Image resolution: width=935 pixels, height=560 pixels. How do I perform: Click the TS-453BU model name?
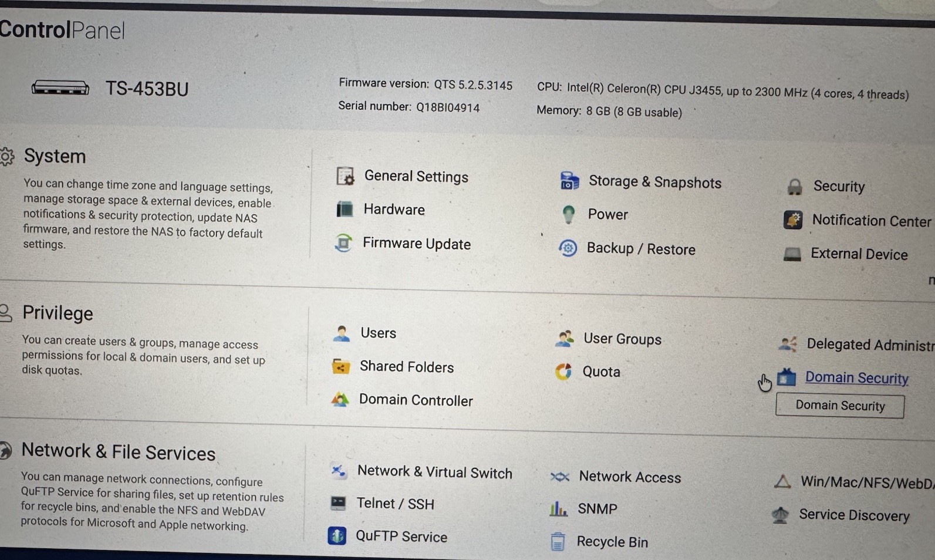(x=147, y=89)
